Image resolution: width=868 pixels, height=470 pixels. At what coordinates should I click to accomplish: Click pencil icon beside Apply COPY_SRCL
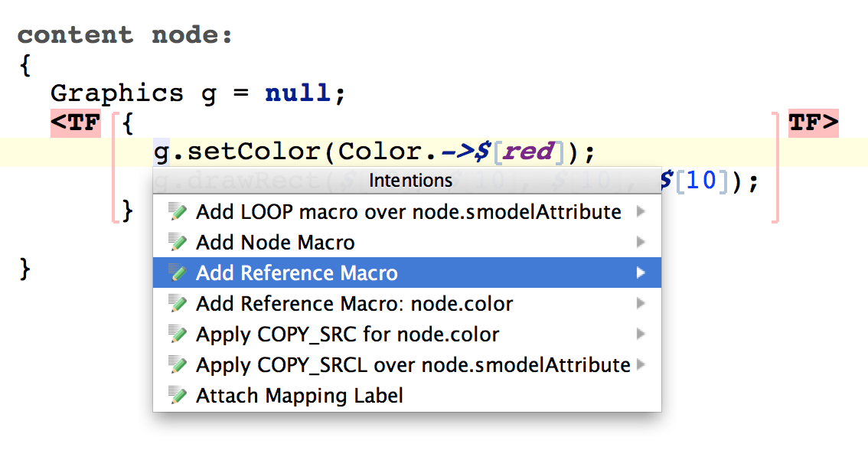coord(178,365)
